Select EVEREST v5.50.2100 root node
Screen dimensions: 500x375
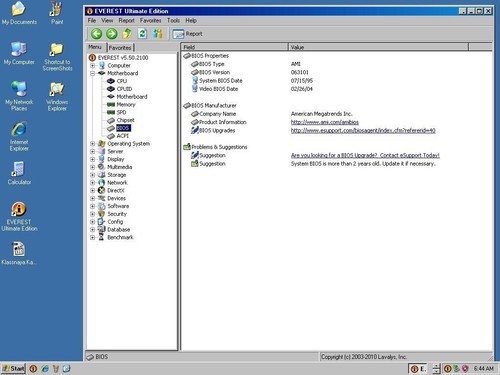click(x=123, y=58)
